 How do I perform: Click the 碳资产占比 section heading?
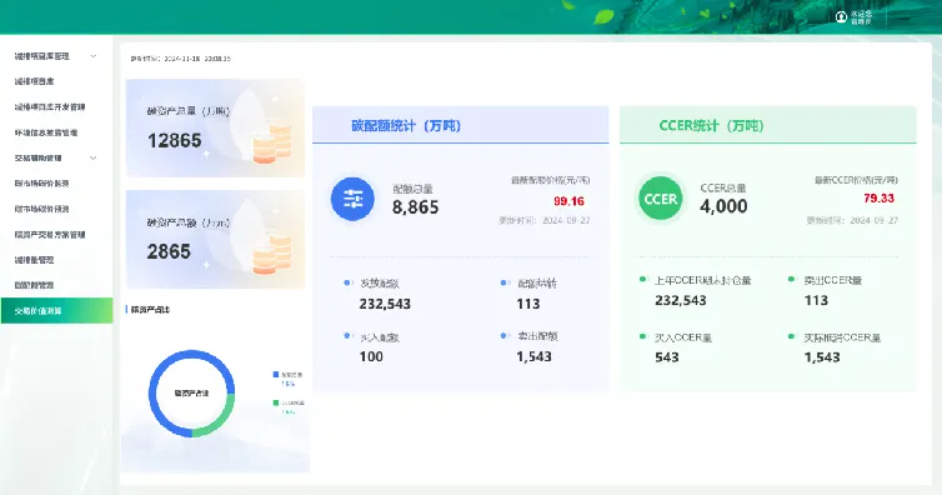click(150, 310)
